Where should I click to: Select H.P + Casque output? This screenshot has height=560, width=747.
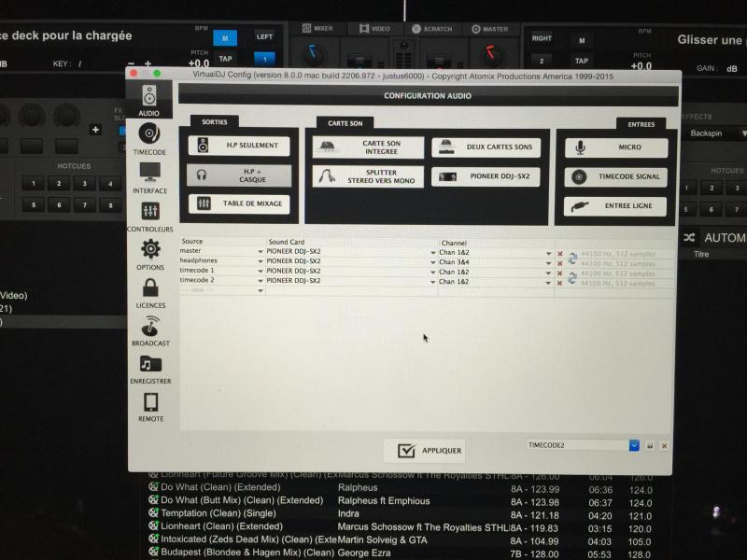tap(239, 175)
